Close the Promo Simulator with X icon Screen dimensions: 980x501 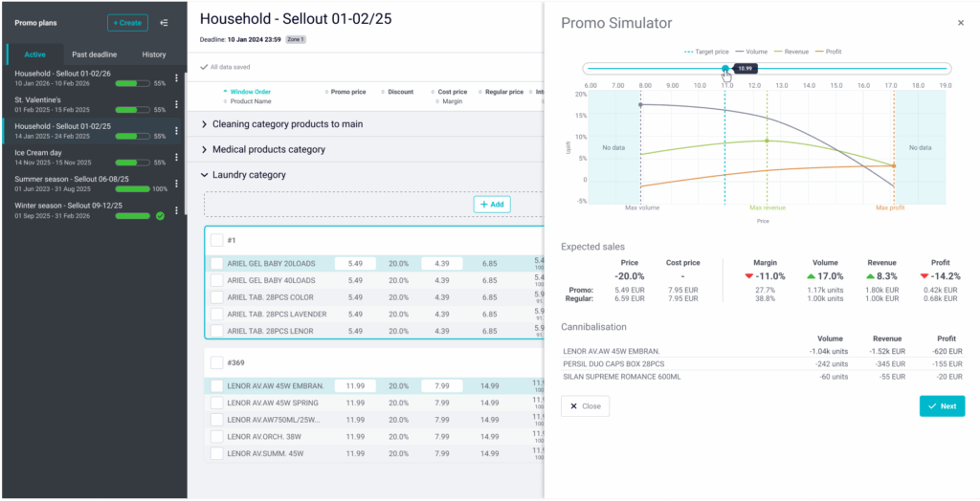click(961, 23)
